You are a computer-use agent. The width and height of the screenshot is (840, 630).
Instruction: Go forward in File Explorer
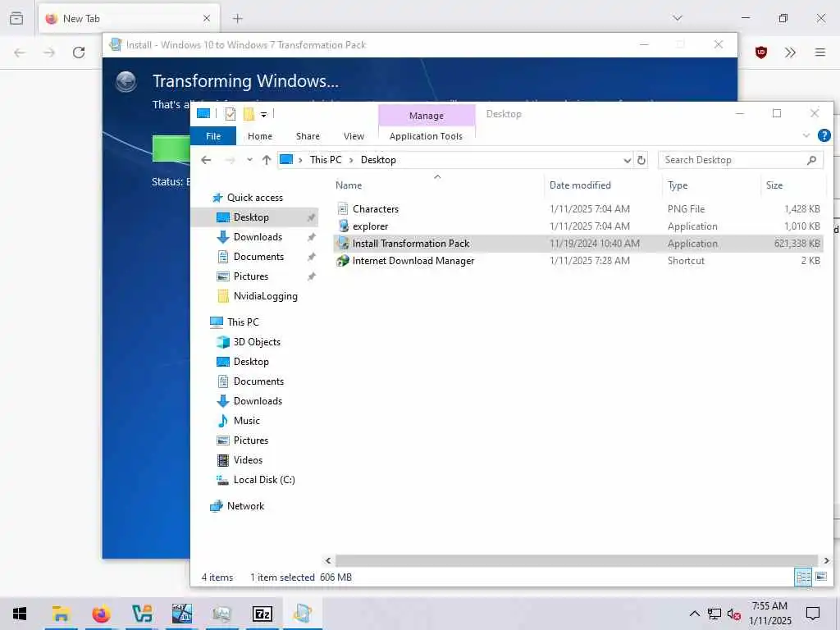[230, 160]
